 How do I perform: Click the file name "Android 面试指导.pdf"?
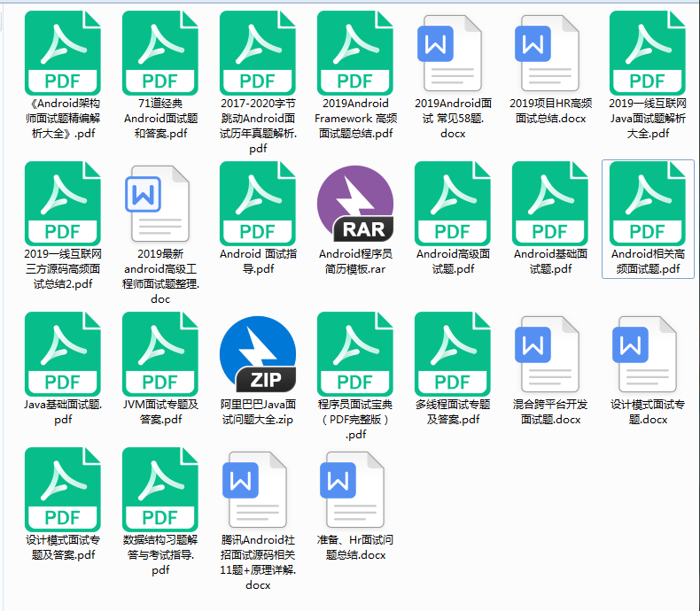258,261
